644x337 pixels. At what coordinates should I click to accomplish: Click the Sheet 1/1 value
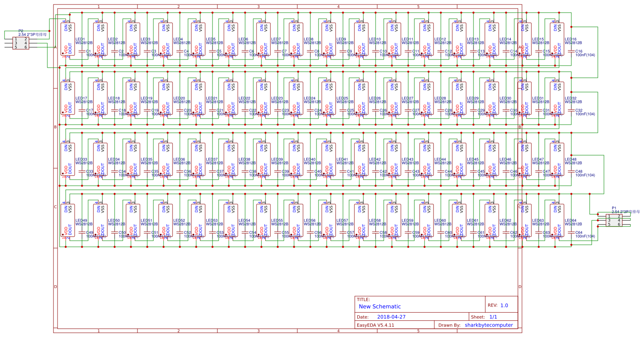[x=493, y=317]
